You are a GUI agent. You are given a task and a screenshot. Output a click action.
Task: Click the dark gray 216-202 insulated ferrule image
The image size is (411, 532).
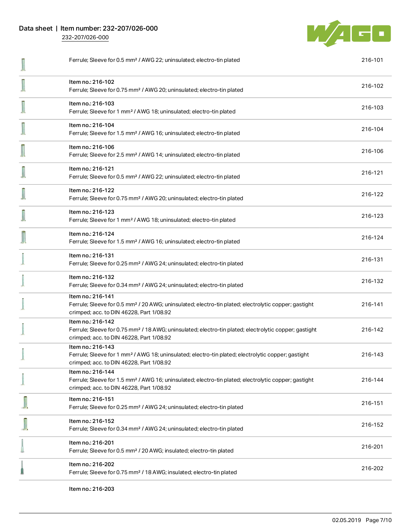pos(22,467)
